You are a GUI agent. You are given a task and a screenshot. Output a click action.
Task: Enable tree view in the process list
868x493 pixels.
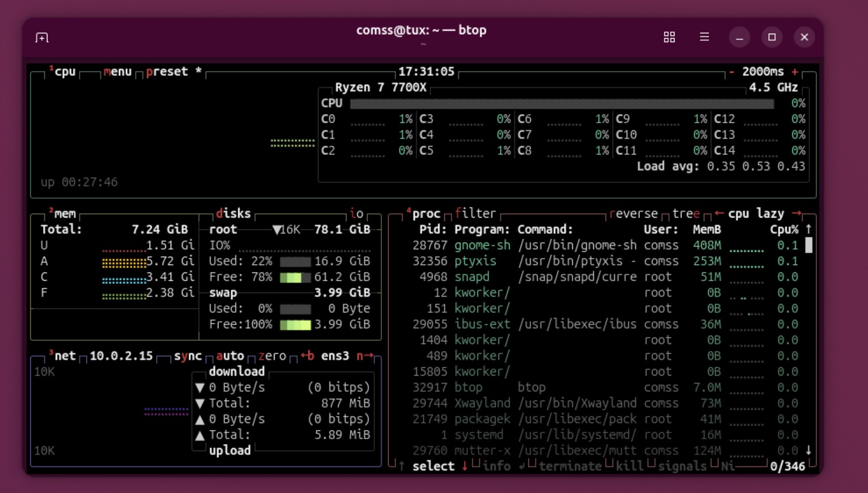tap(685, 213)
